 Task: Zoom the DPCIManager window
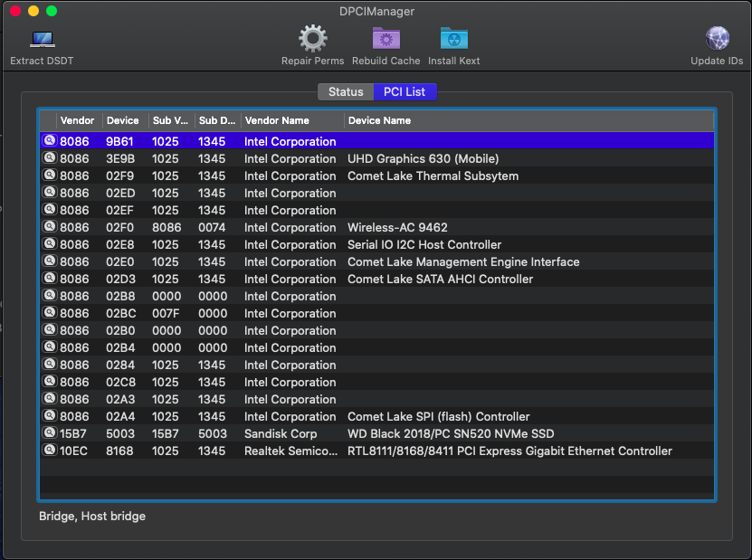click(52, 11)
